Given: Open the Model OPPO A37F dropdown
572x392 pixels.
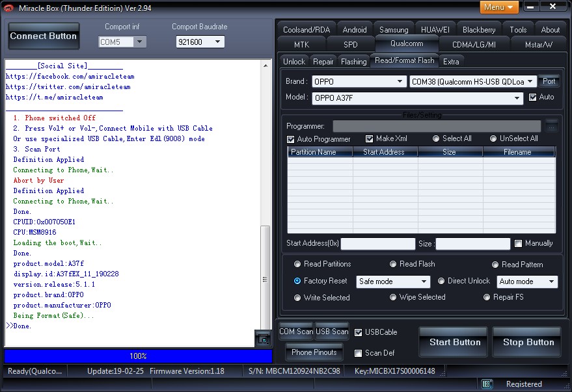Looking at the screenshot, I should pyautogui.click(x=417, y=98).
